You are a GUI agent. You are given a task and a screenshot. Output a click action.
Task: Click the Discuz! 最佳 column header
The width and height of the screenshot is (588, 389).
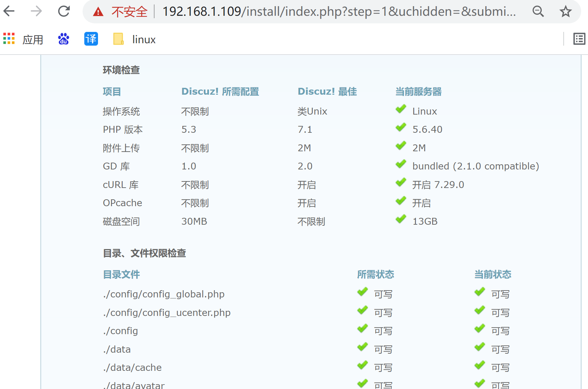327,92
